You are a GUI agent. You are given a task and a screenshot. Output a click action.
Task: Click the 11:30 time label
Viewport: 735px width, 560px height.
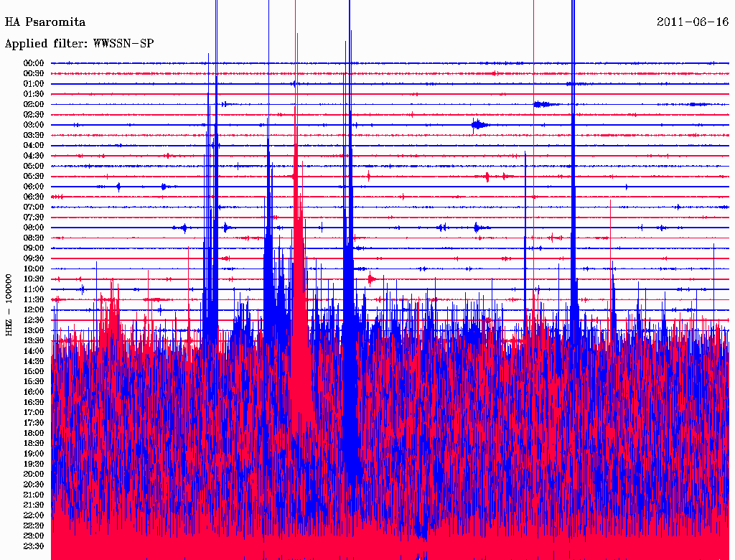point(34,299)
